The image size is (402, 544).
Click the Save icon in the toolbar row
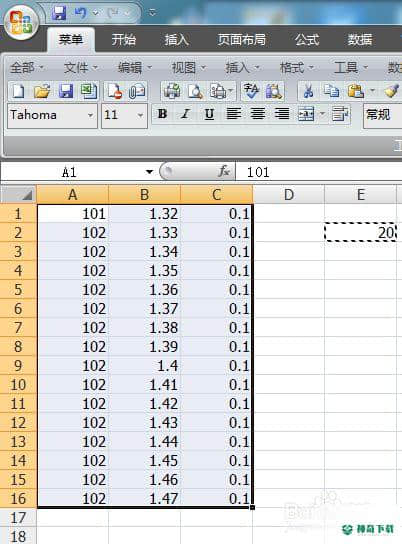pyautogui.click(x=66, y=91)
